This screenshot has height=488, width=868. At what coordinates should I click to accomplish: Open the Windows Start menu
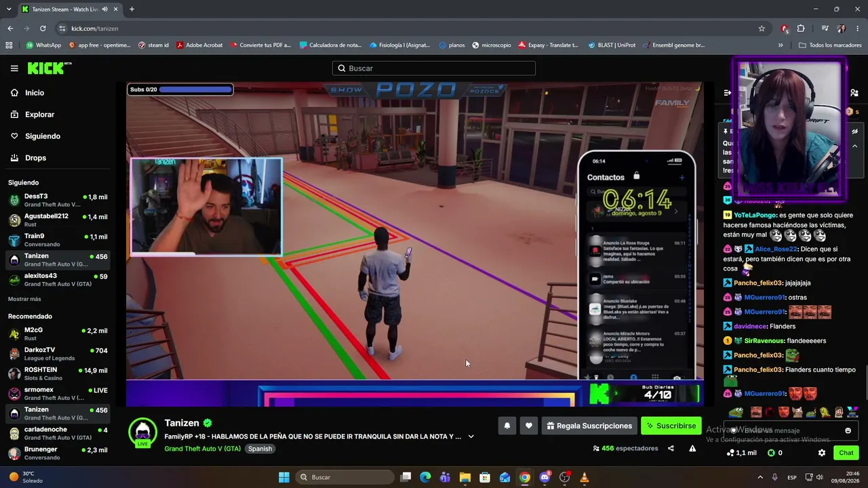coord(284,477)
